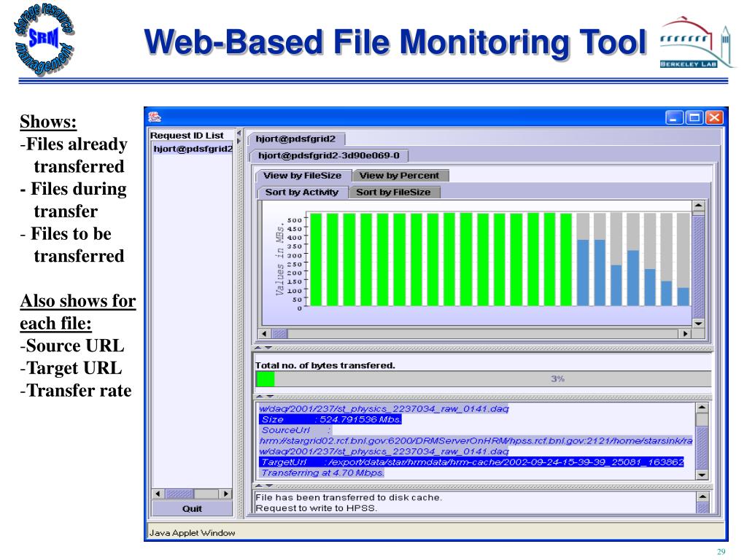Click the last blue partially transferred bar
The width and height of the screenshot is (747, 560).
(x=683, y=297)
